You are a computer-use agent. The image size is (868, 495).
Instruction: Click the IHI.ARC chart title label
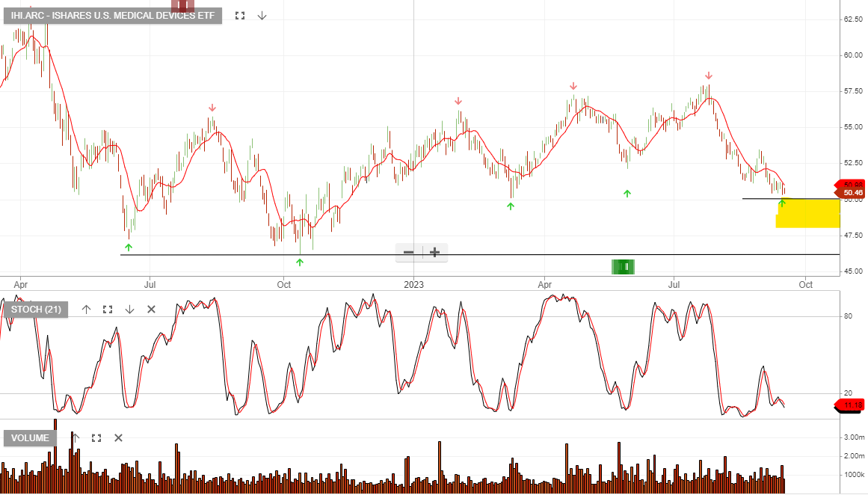(112, 15)
